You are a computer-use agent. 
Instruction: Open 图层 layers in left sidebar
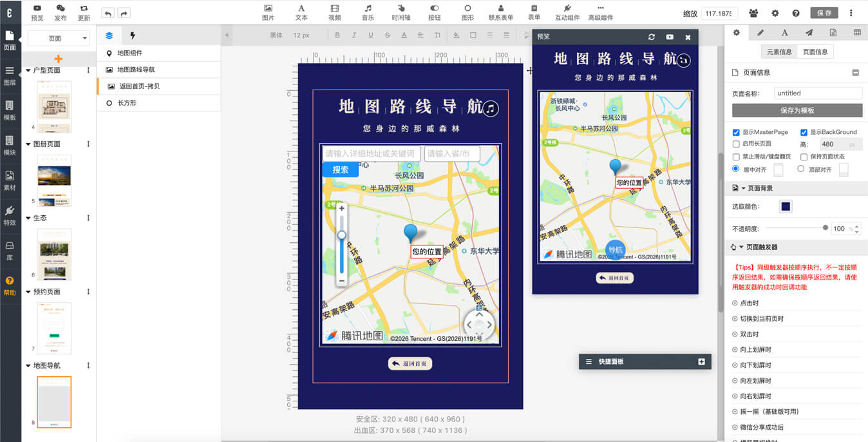point(10,75)
